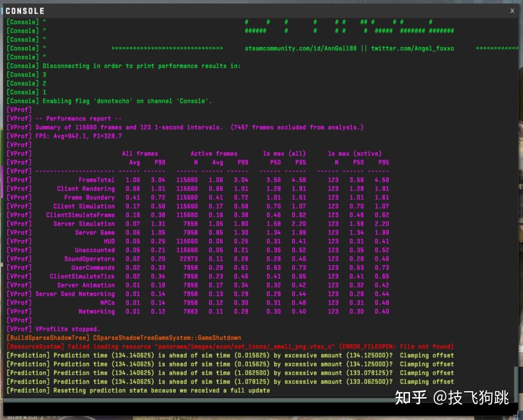Click the '1s max (active)' column header
This screenshot has height=420, width=523.
pos(354,153)
